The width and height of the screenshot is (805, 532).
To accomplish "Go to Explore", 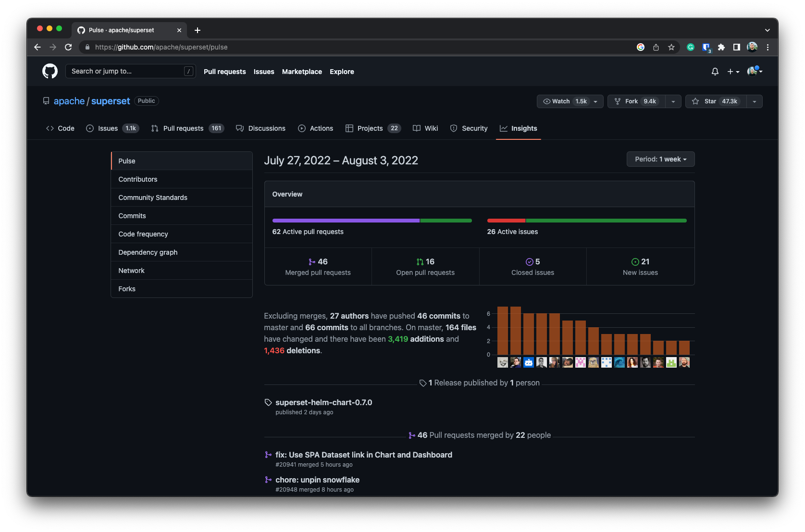I will coord(342,72).
